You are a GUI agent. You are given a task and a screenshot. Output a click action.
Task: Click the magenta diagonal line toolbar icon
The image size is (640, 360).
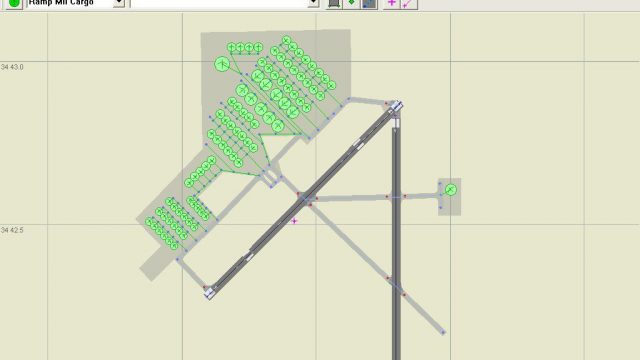pos(408,3)
